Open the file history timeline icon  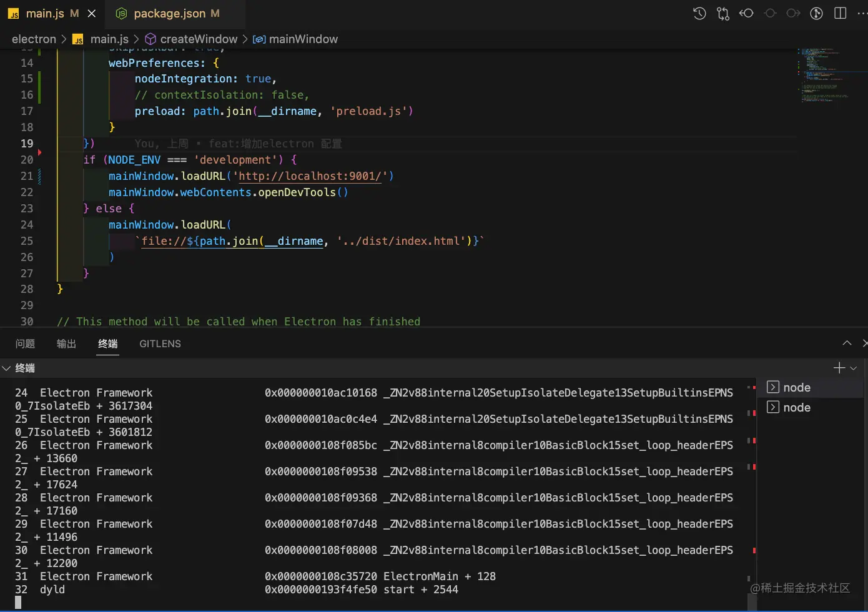pyautogui.click(x=699, y=13)
